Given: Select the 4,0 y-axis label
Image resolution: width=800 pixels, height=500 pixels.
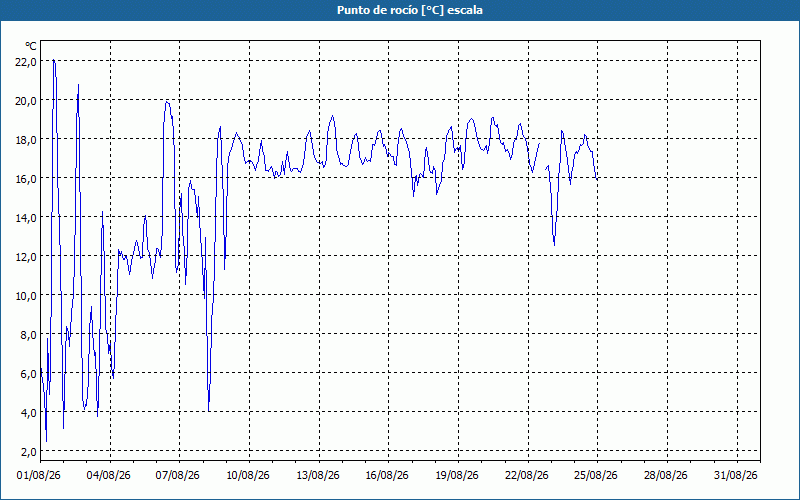Looking at the screenshot, I should point(30,413).
